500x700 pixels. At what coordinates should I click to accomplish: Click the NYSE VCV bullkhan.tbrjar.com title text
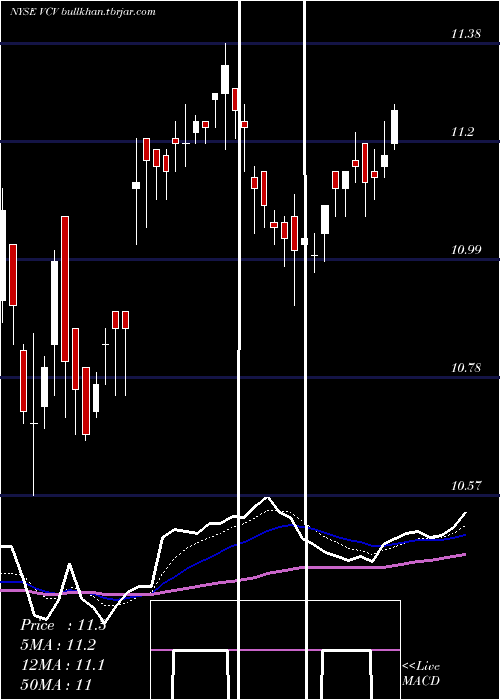click(x=83, y=12)
